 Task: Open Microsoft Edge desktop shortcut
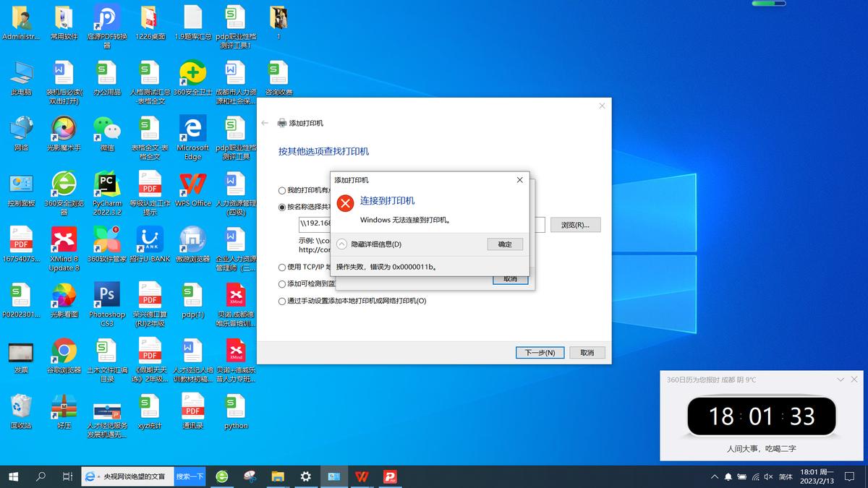tap(192, 137)
